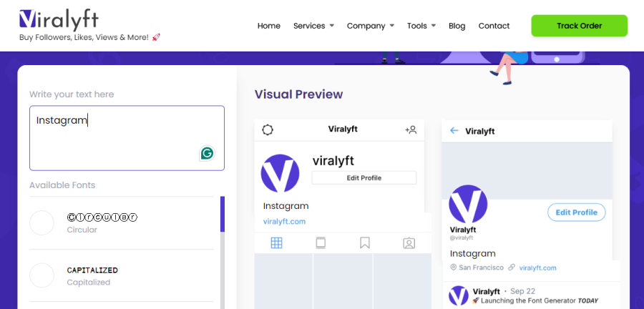Click the back arrow in Twitter preview
This screenshot has width=644, height=309.
click(454, 131)
